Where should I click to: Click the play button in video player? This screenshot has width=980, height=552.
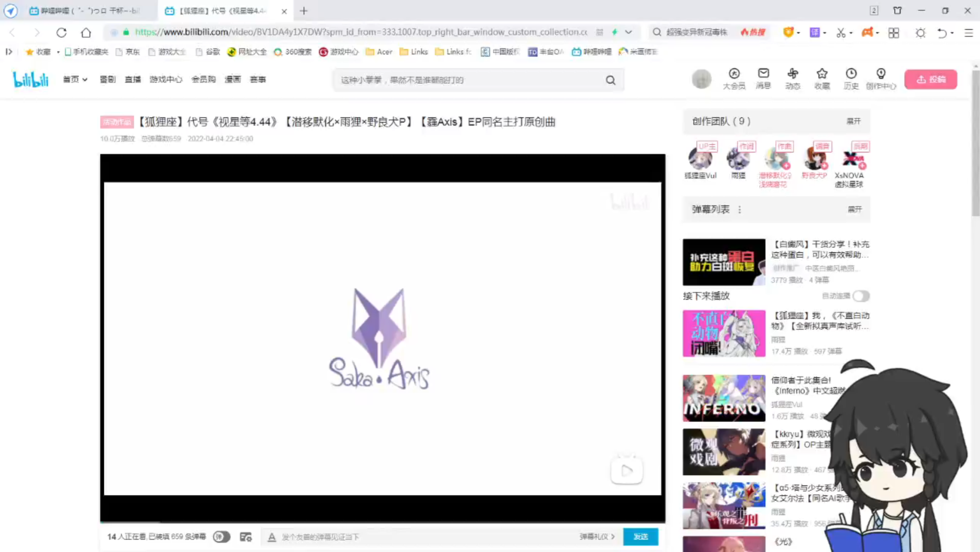627,470
